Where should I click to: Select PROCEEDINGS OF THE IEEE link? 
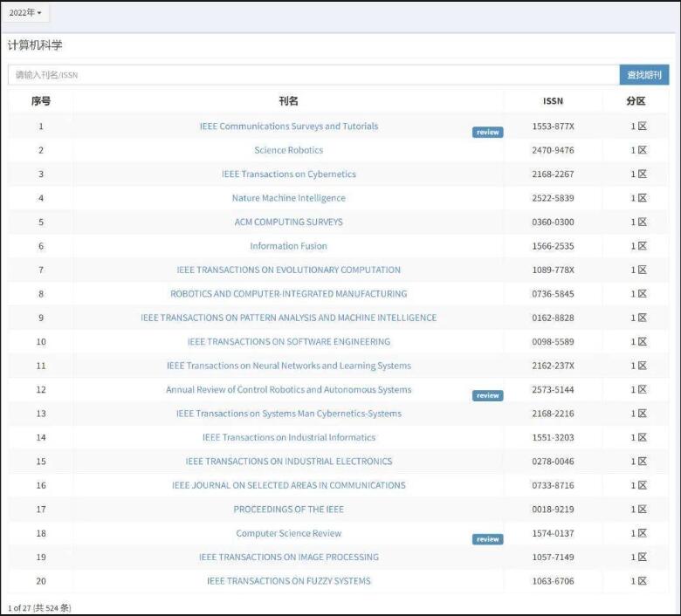click(288, 510)
